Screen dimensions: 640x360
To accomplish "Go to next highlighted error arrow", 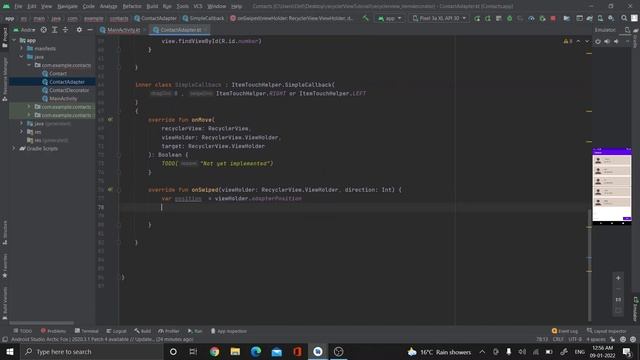I will 587,41.
